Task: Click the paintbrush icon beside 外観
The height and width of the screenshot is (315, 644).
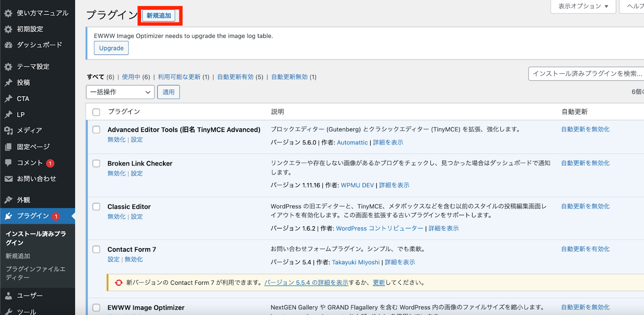Action: click(8, 200)
